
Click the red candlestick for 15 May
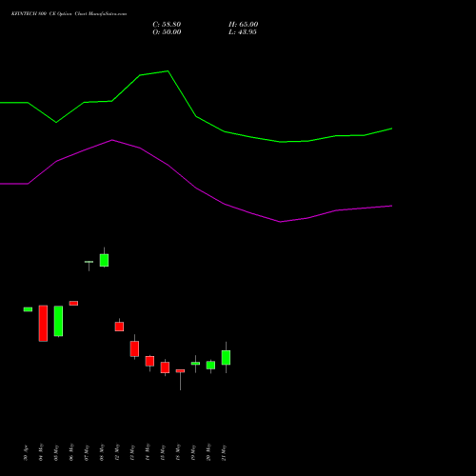point(165,367)
